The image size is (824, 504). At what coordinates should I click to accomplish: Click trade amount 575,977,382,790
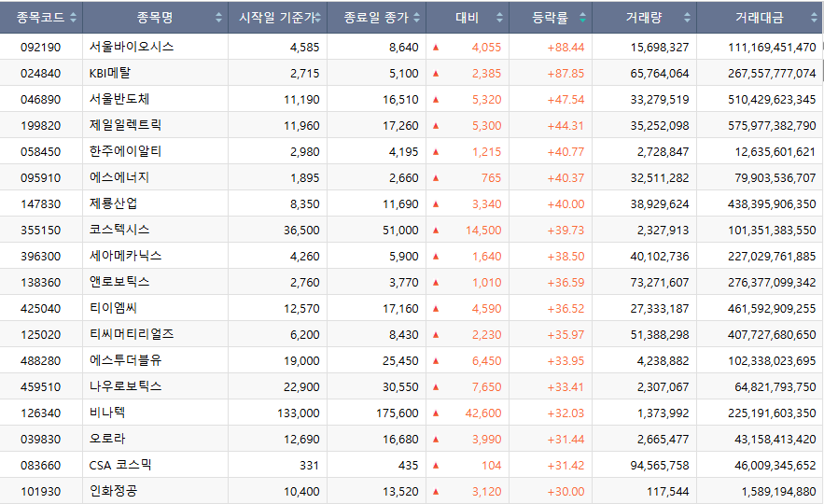tap(772, 126)
